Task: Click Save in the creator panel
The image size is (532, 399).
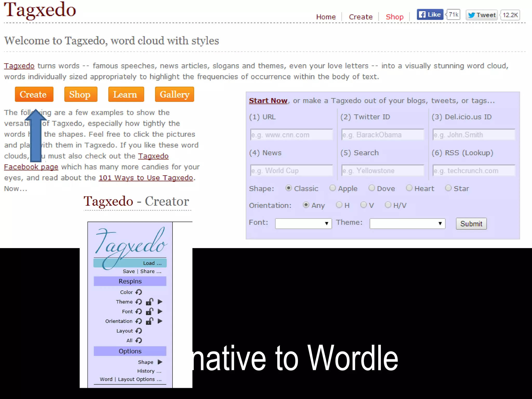Action: point(129,271)
